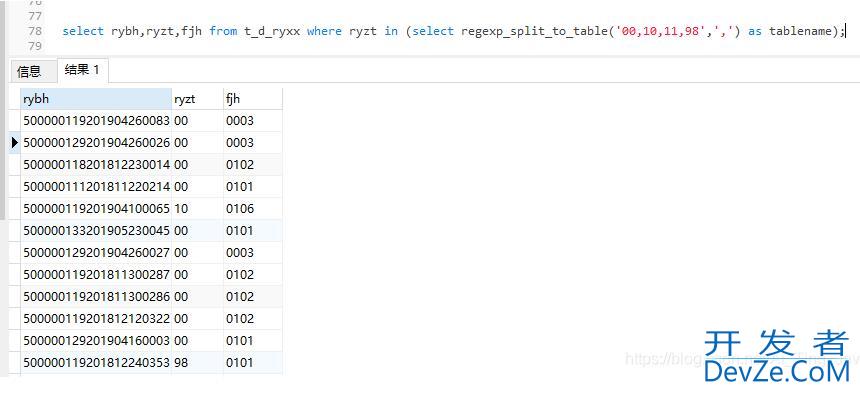Select rybh cell 50000129201904260026
Screen dimensions: 860x393
click(96, 143)
